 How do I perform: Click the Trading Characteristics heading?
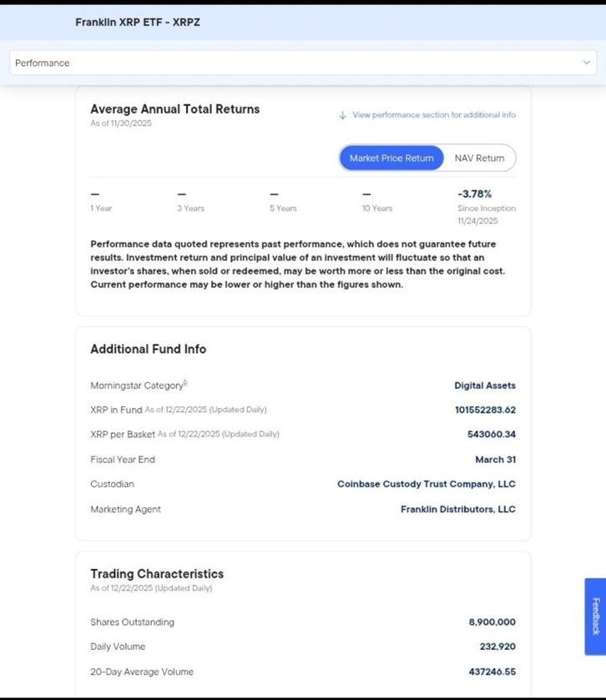pyautogui.click(x=157, y=574)
